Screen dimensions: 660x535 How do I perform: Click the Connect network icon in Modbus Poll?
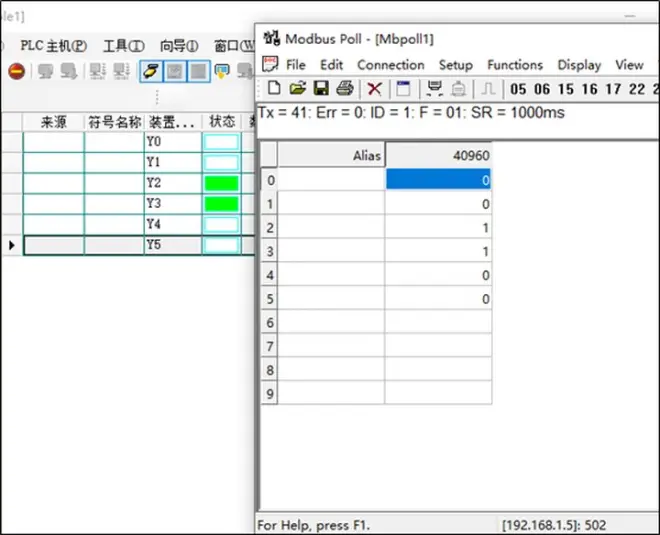tap(434, 88)
